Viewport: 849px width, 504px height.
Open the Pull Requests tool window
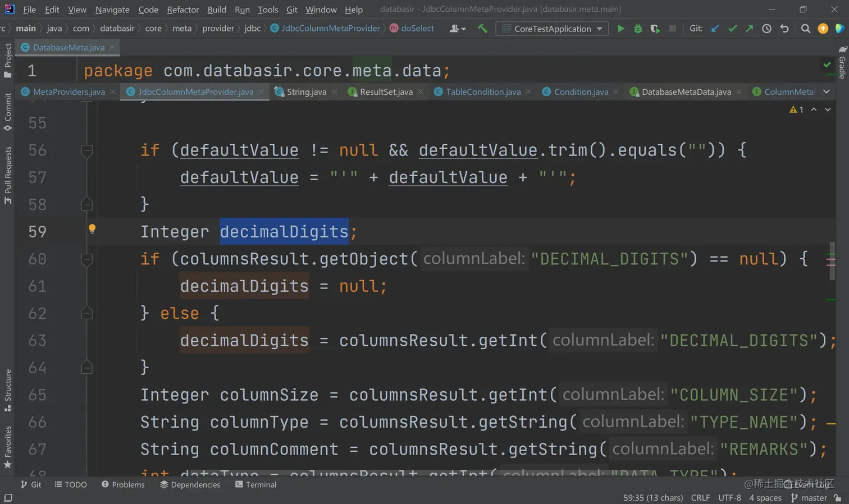[x=7, y=176]
